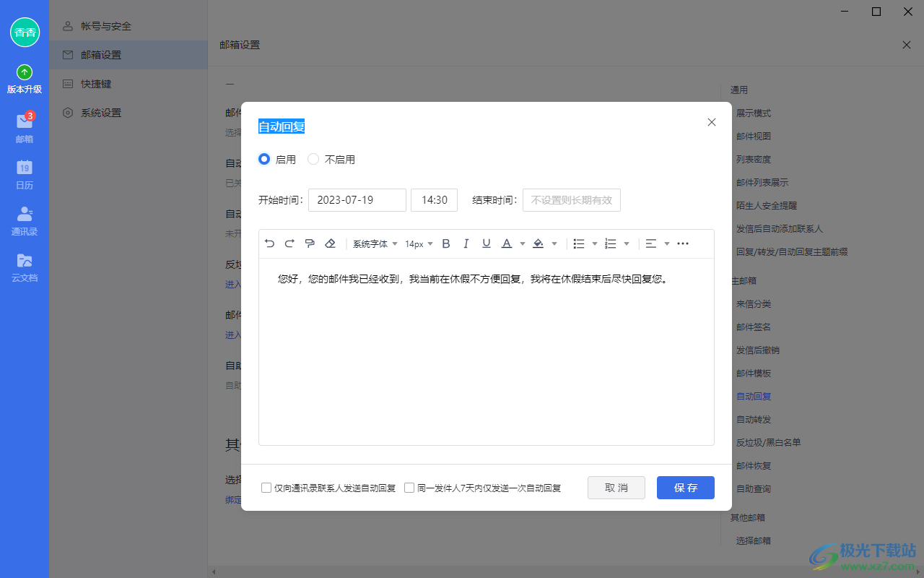The width and height of the screenshot is (924, 578).
Task: Select 邮箱设置 in settings menu
Action: point(128,55)
